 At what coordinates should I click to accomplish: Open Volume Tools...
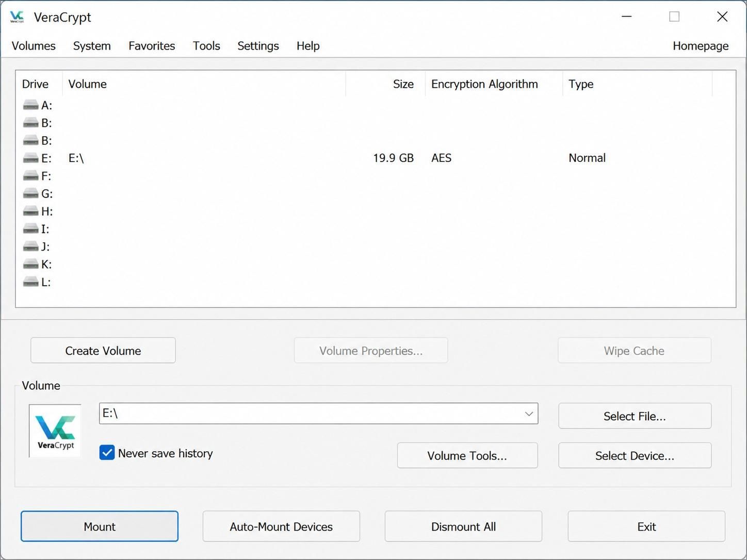click(x=467, y=455)
